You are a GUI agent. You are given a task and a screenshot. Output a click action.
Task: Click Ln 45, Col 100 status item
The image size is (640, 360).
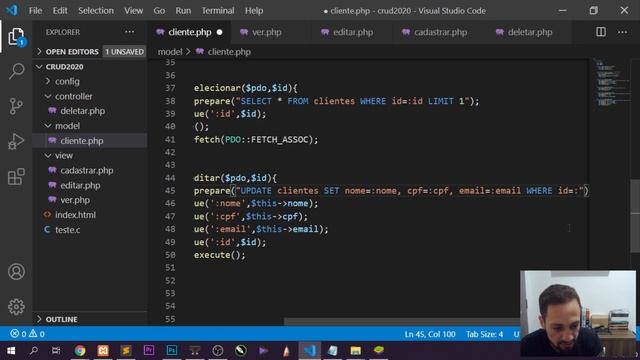coord(430,334)
